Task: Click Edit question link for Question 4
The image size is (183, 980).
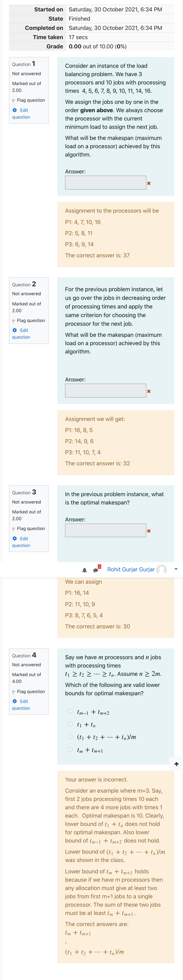Action: [x=21, y=704]
